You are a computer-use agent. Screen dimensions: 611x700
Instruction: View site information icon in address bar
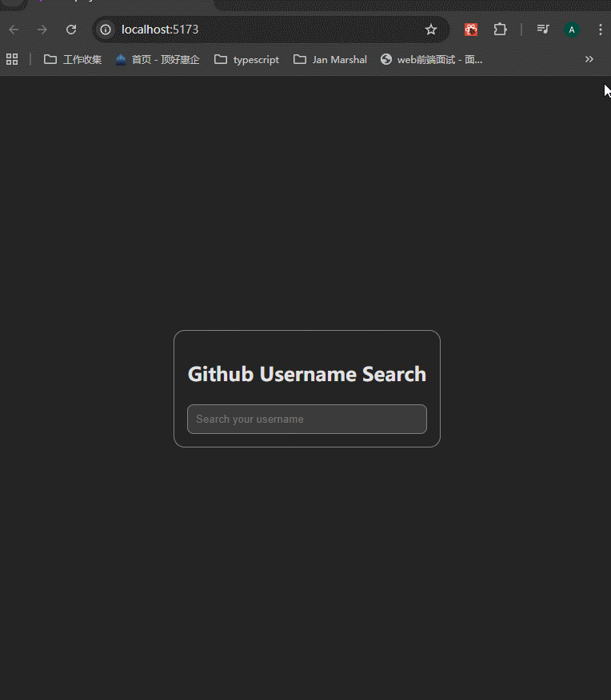106,30
